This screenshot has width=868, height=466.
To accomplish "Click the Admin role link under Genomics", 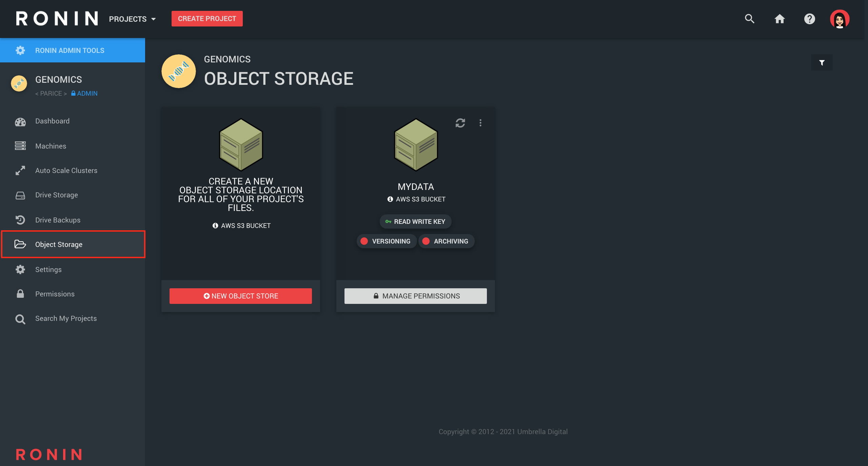I will point(84,93).
